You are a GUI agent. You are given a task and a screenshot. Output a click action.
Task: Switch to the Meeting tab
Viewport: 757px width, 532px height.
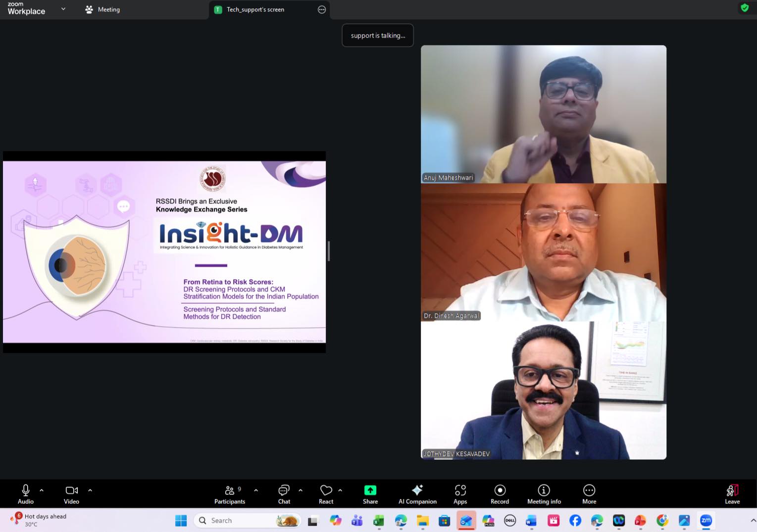102,9
